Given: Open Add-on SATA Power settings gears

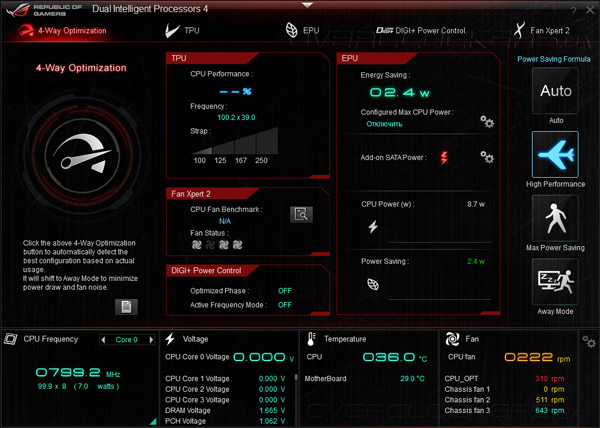Looking at the screenshot, I should click(x=487, y=157).
